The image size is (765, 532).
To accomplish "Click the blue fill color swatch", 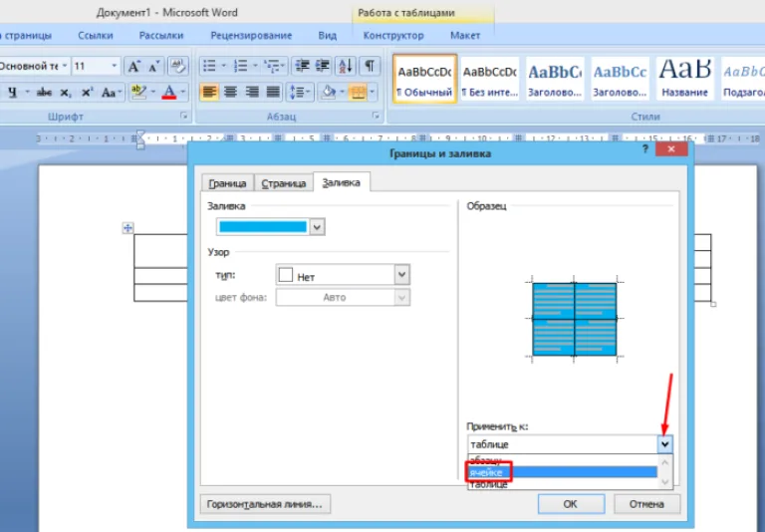I will [x=263, y=227].
